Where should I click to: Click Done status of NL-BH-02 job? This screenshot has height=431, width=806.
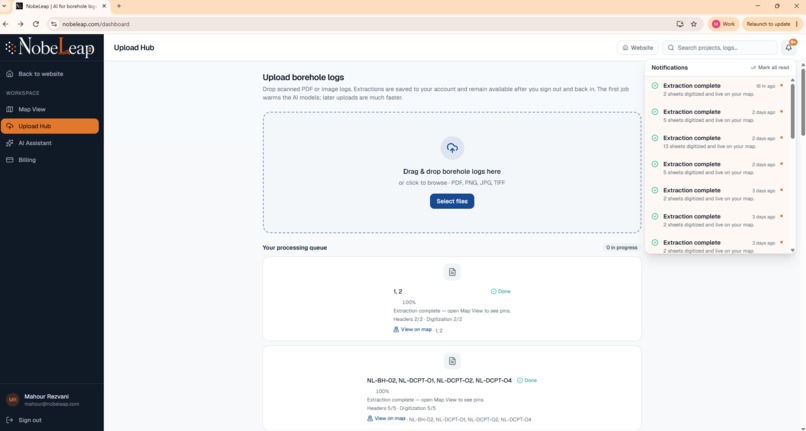tap(527, 380)
